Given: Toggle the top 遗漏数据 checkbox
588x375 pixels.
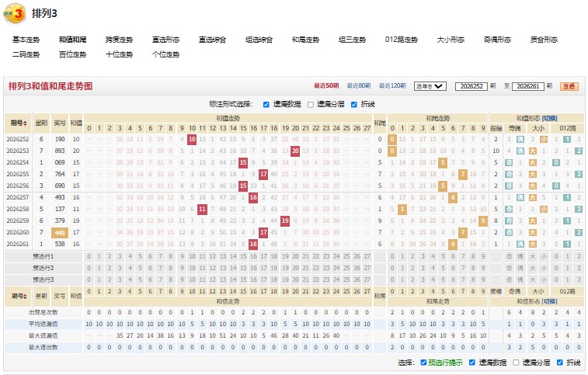Looking at the screenshot, I should point(266,105).
